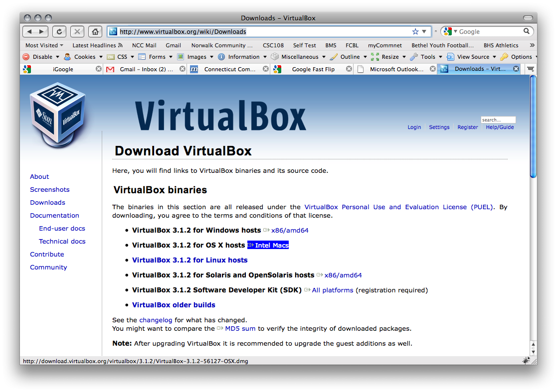Open the NCC Mail bookmark

pyautogui.click(x=144, y=45)
